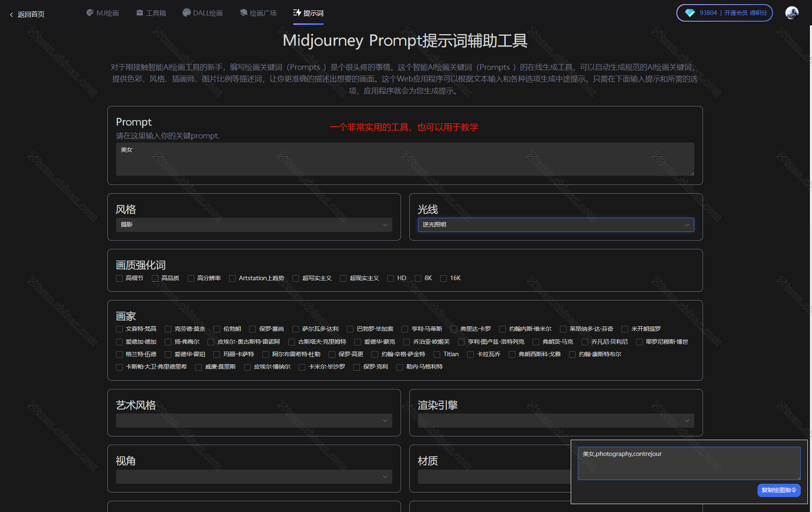
Task: Switch to the MJ绘画 tab
Action: 103,13
